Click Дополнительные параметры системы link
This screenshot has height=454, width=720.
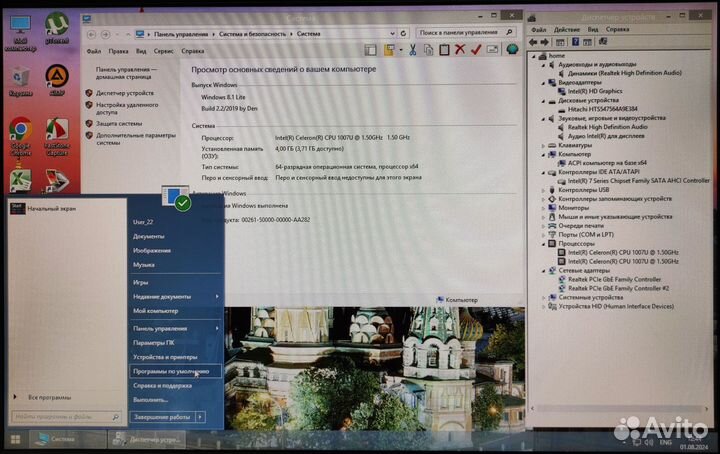point(135,139)
